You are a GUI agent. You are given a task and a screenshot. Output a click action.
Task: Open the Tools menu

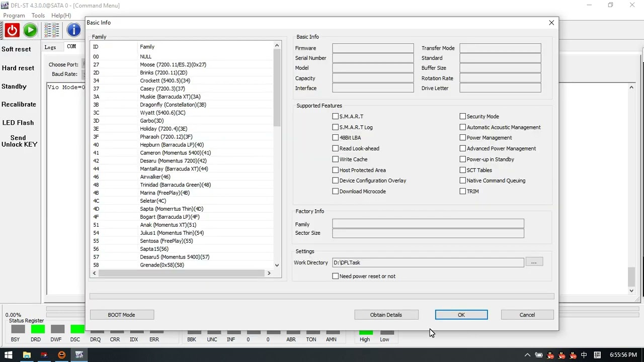pos(38,16)
